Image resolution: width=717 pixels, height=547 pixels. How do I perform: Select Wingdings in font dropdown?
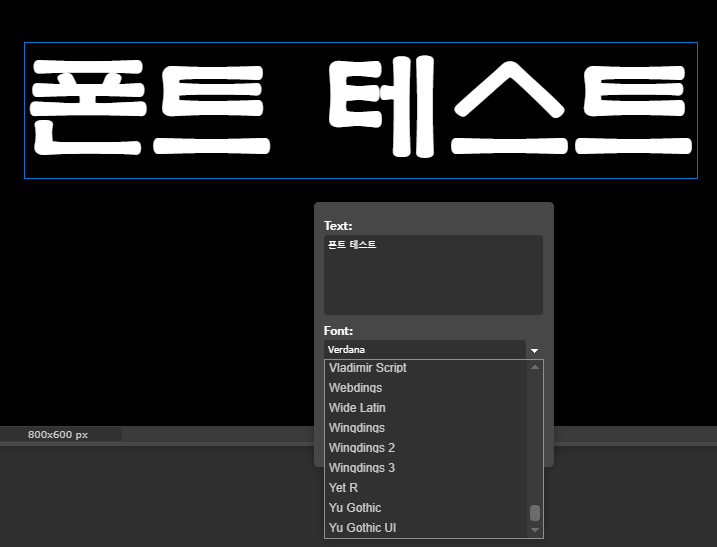[425, 428]
